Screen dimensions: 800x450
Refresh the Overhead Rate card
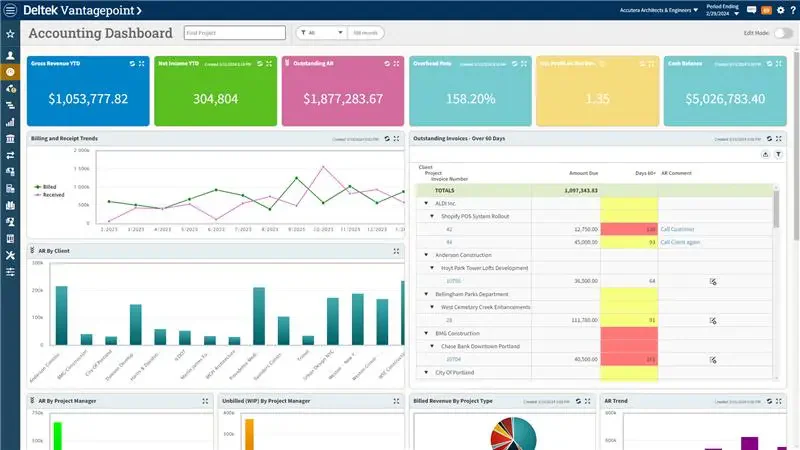click(x=514, y=64)
